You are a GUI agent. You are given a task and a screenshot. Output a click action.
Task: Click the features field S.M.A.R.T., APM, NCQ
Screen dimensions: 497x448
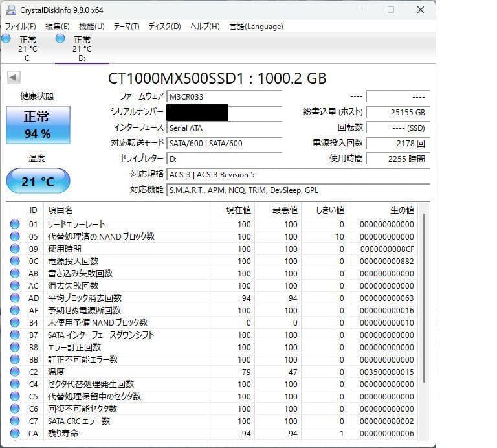298,190
